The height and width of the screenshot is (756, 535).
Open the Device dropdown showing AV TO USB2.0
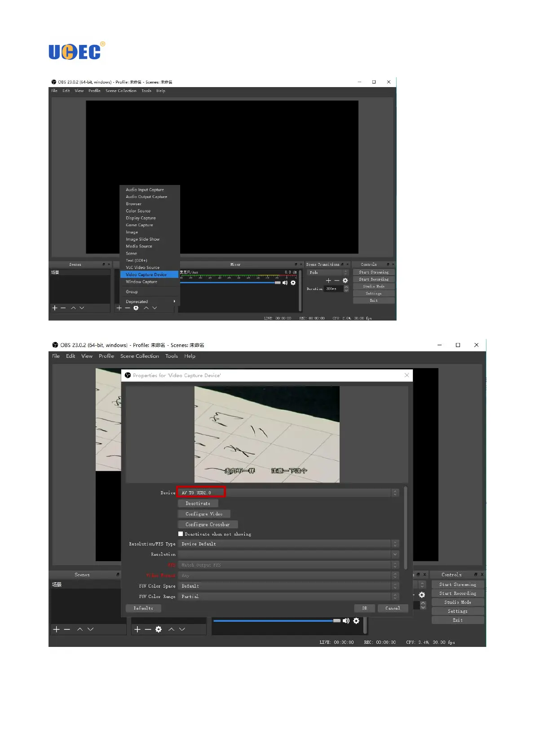pos(288,493)
